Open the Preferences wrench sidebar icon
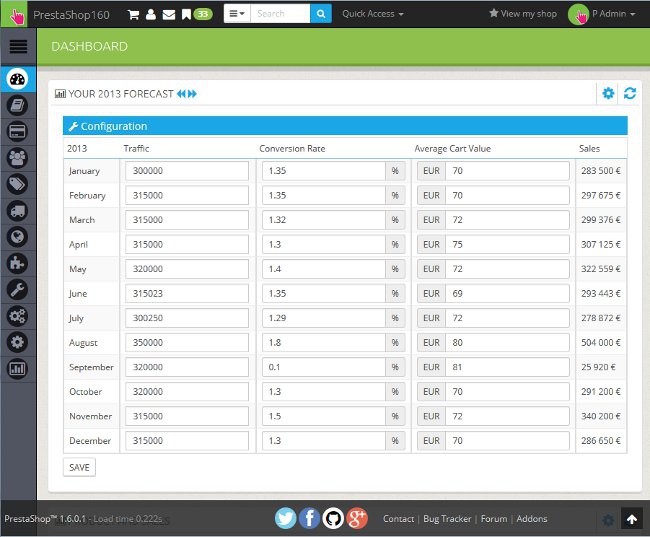Viewport: 650px width, 537px height. coord(17,289)
